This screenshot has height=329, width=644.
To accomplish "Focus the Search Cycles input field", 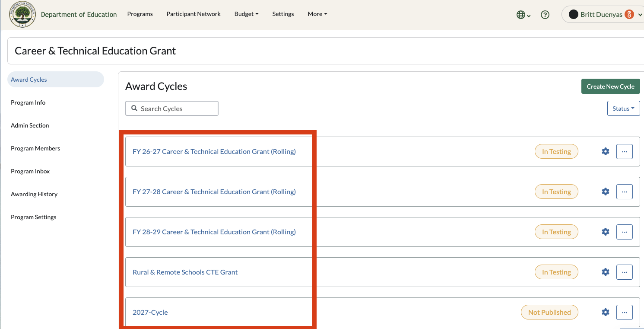I will coord(172,109).
